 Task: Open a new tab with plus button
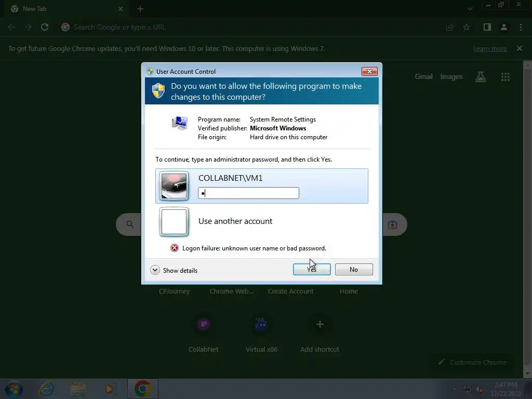[140, 9]
